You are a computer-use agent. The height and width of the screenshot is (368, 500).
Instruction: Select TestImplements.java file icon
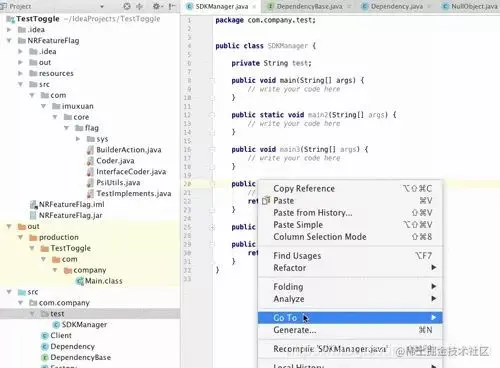pos(90,194)
